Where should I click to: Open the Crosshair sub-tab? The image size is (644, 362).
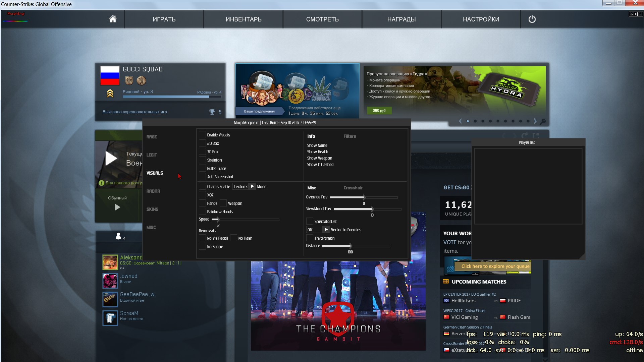pos(353,188)
